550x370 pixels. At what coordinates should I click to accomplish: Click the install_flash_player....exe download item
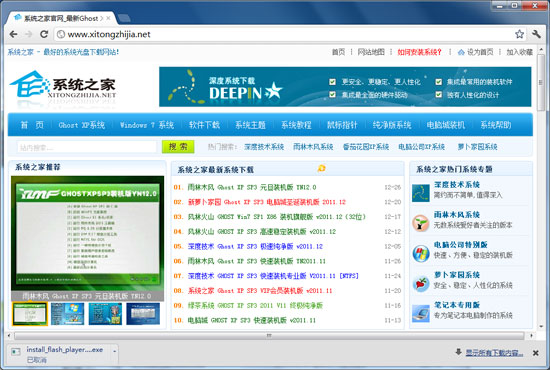(x=62, y=355)
